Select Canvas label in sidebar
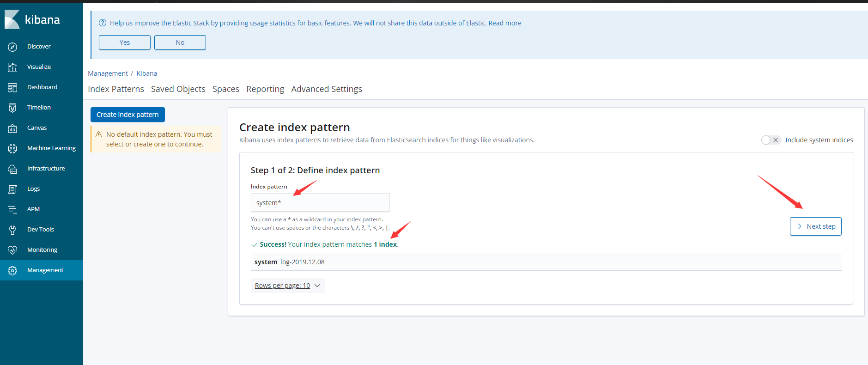Viewport: 868px width, 365px height. [37, 128]
